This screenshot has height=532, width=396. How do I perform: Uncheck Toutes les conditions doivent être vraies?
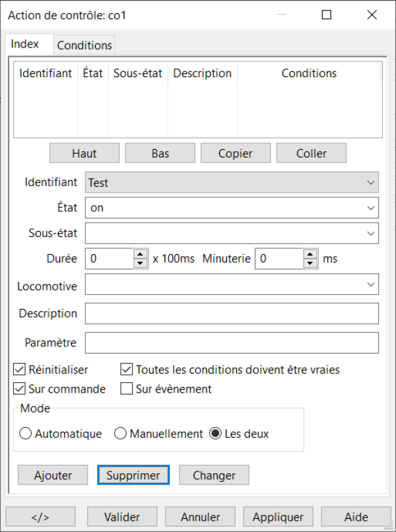(127, 370)
